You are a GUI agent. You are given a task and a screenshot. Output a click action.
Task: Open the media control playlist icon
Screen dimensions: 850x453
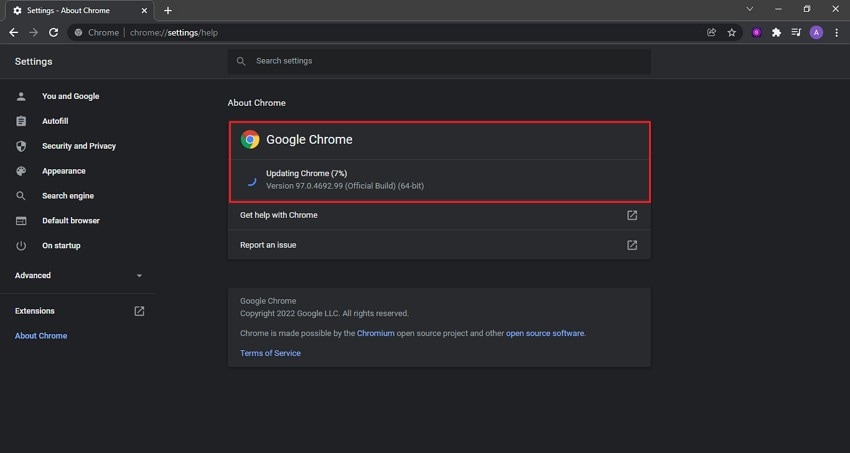[796, 32]
